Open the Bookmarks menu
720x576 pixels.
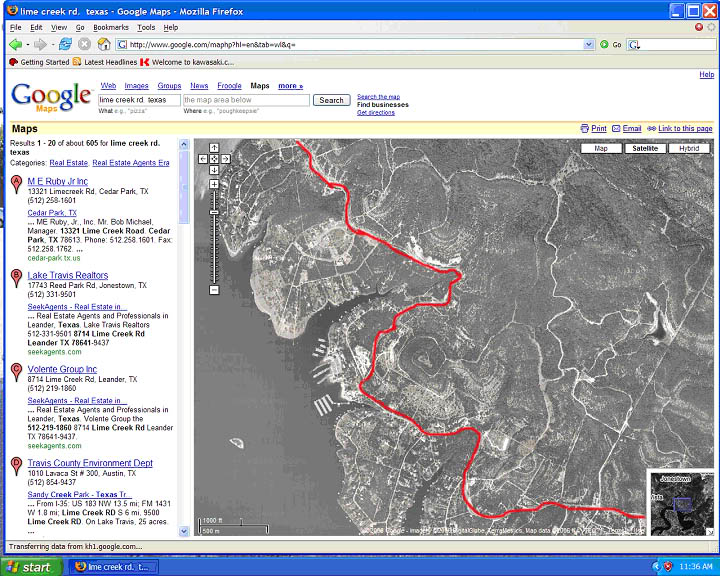point(110,27)
